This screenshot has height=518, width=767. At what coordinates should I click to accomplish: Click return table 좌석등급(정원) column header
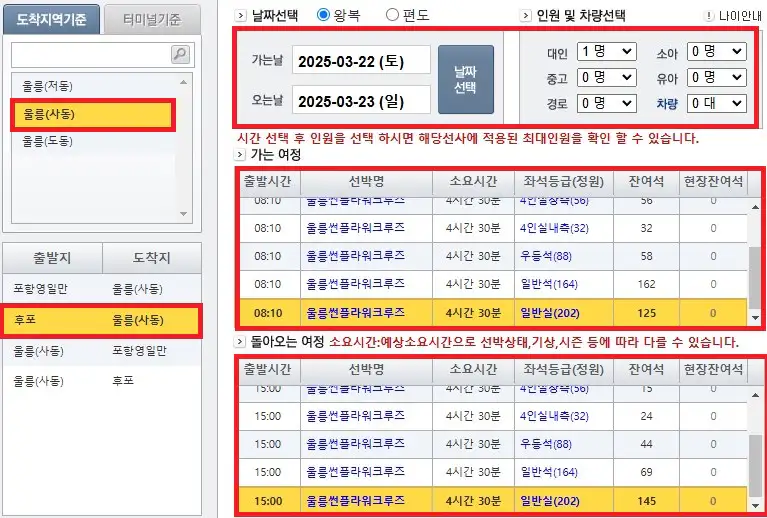[x=564, y=370]
